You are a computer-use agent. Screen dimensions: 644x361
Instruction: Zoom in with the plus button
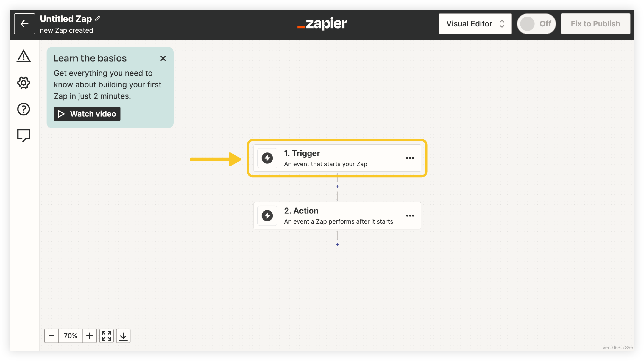point(90,336)
